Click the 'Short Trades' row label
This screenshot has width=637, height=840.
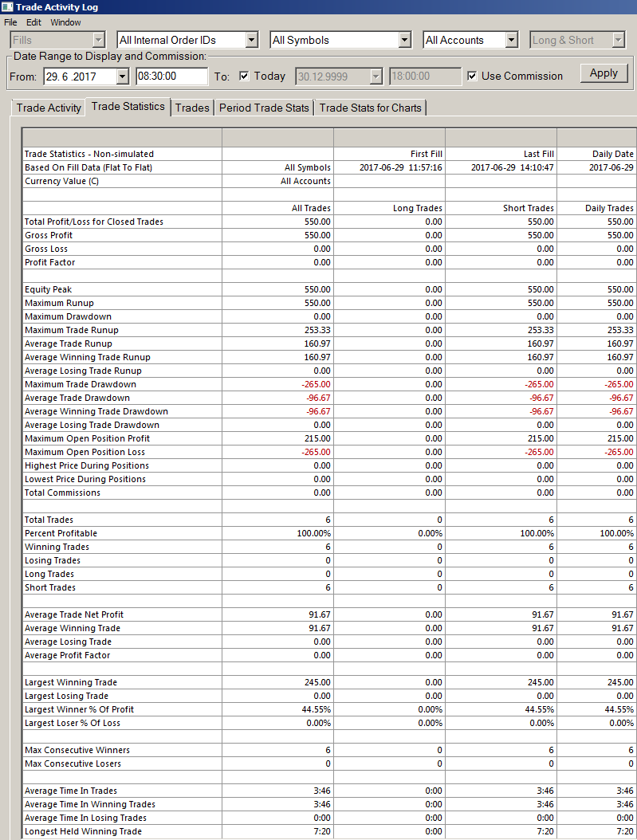[x=49, y=587]
